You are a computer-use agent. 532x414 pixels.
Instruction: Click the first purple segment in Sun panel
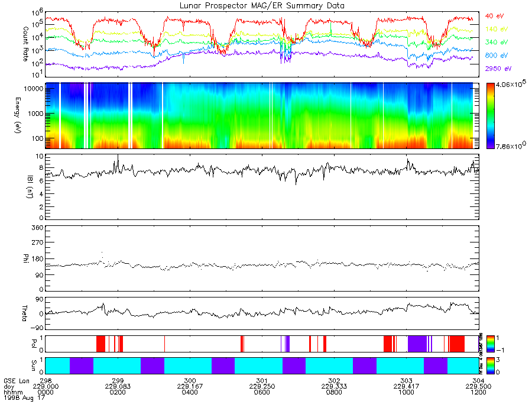tap(82, 366)
